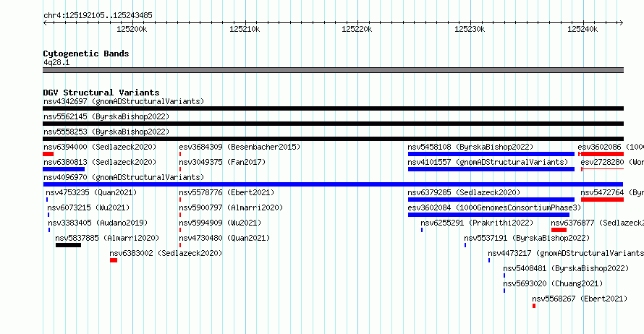Click esv3684309 Besenbacher2015 label

click(240, 147)
